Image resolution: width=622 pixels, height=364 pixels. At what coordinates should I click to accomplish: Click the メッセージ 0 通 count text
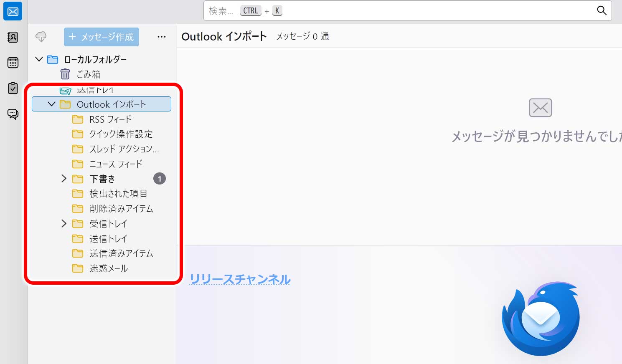click(x=302, y=36)
